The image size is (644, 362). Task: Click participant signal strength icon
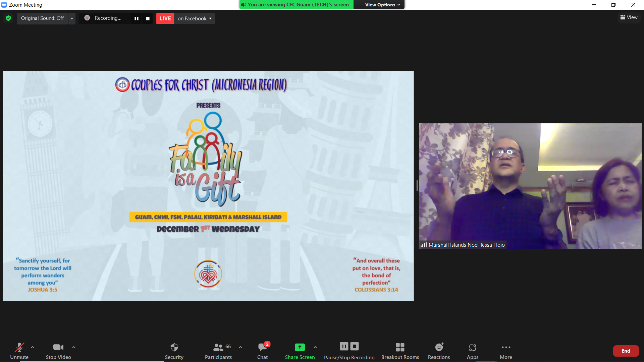424,245
